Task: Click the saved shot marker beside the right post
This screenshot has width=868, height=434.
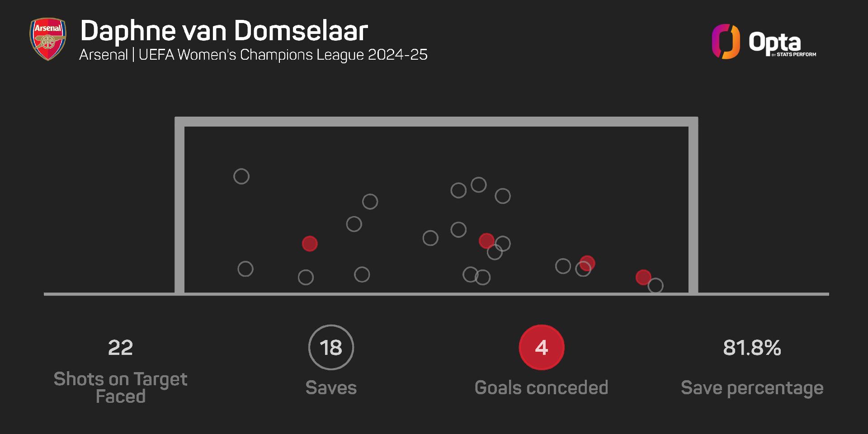Action: coord(656,286)
